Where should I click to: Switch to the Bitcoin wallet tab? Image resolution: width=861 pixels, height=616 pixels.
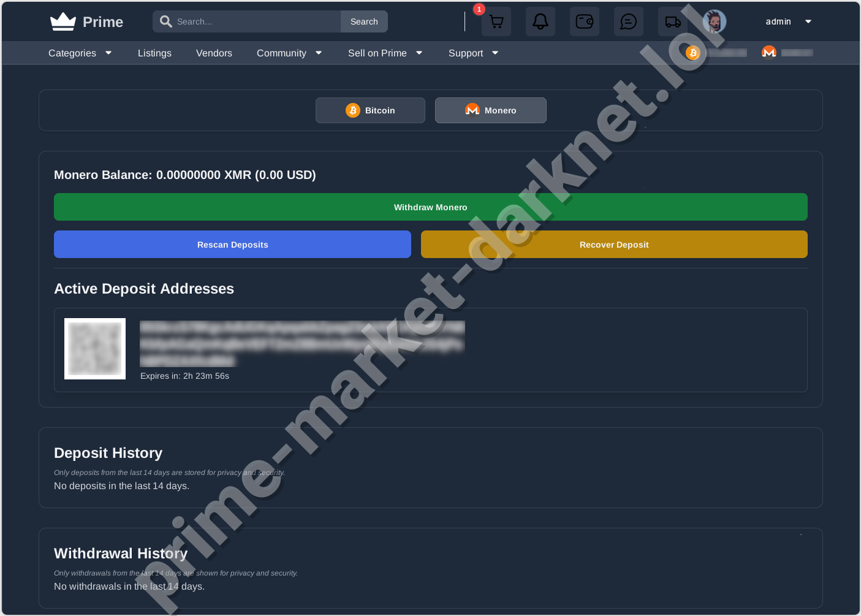pyautogui.click(x=370, y=110)
